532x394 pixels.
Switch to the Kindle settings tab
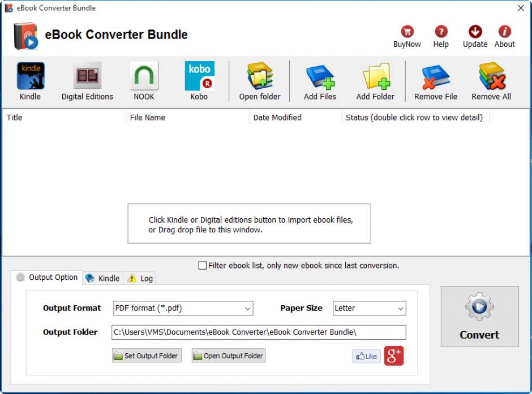click(x=102, y=279)
